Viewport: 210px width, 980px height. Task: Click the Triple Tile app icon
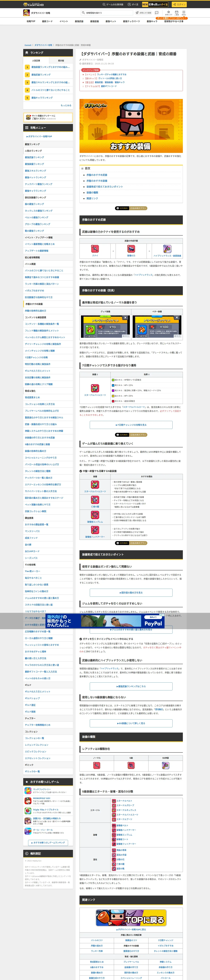coord(28,811)
